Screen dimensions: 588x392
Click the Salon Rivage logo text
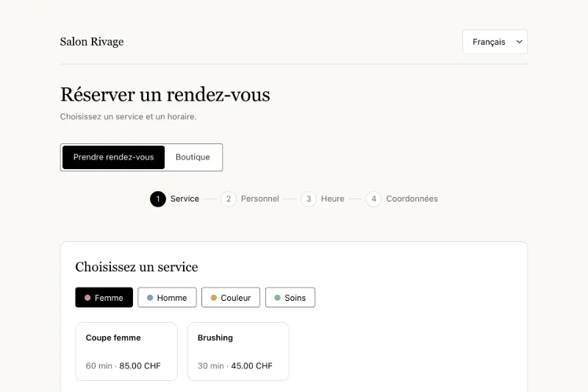click(x=92, y=42)
